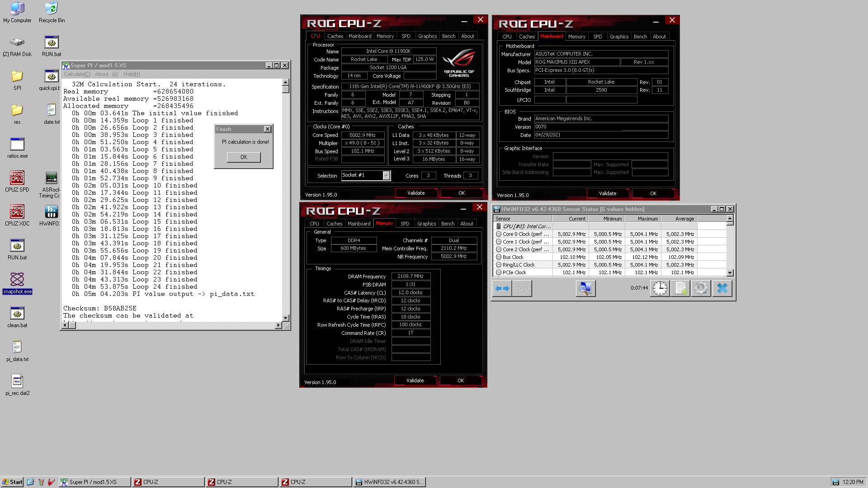
Task: Select snapshot.exe desktop icon
Action: pyautogui.click(x=17, y=283)
